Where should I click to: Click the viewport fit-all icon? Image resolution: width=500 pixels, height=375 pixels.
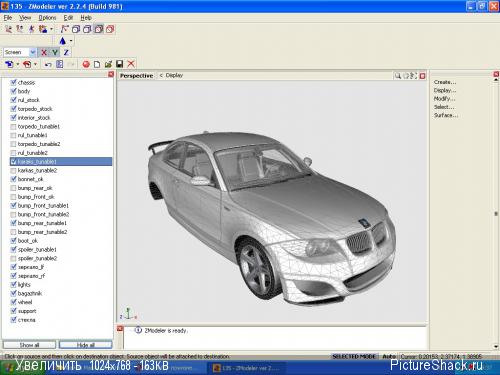coord(414,76)
